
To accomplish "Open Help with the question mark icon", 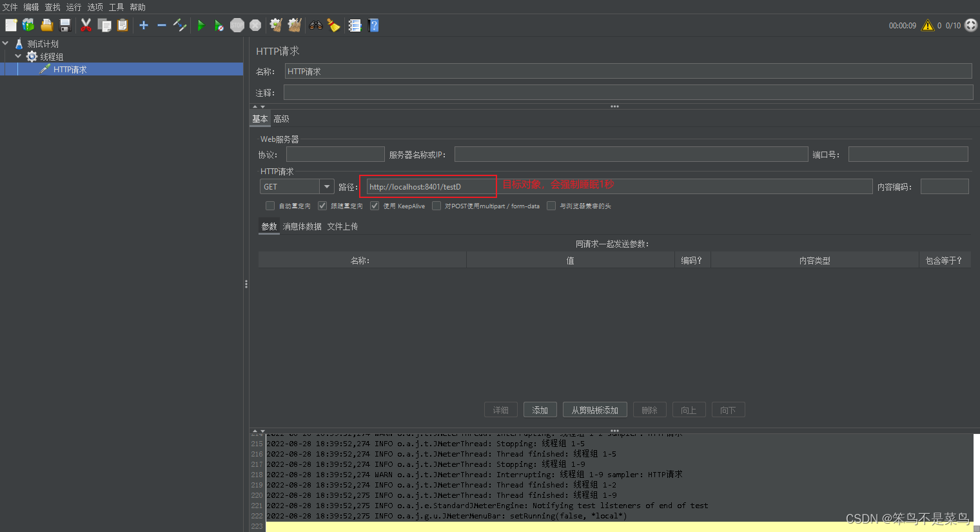I will coord(373,25).
